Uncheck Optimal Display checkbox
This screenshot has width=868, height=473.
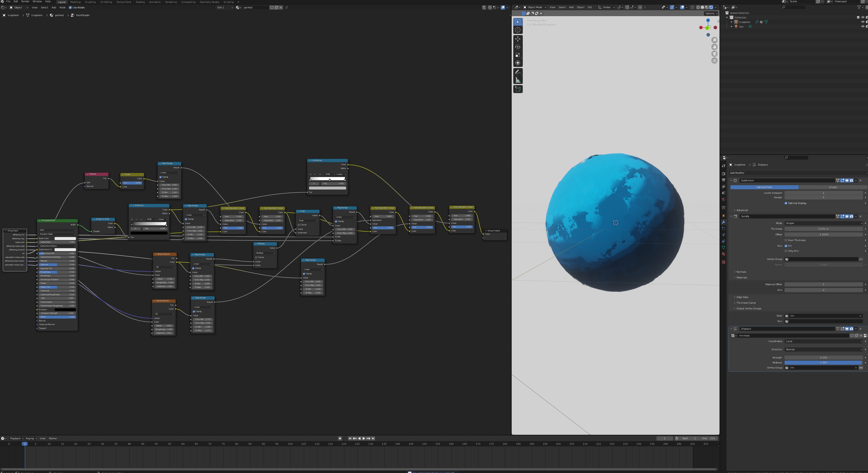[786, 203]
